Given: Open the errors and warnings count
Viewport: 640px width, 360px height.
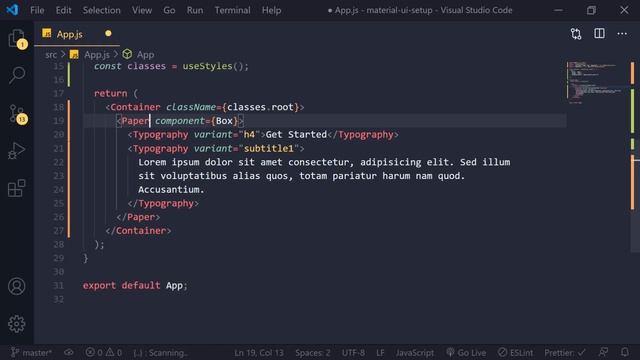Looking at the screenshot, I should click(x=104, y=352).
